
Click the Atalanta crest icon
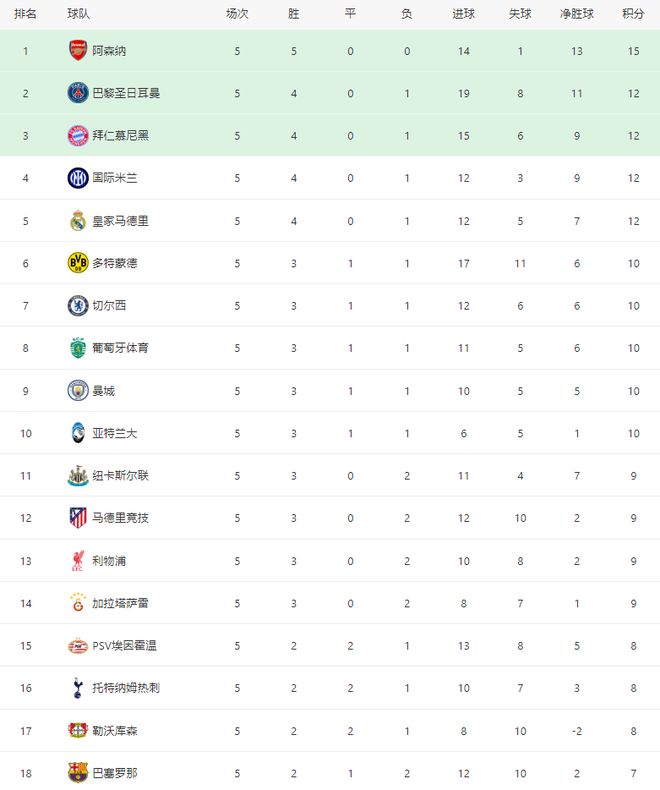coord(78,433)
